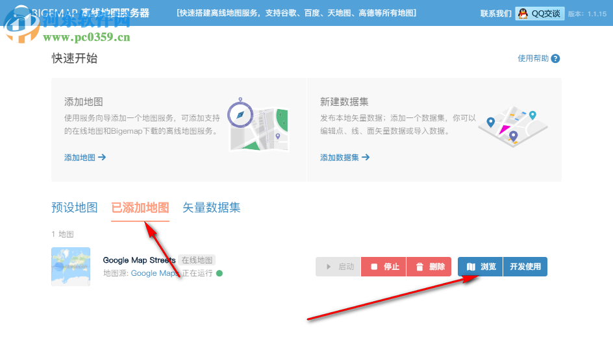
Task: Click the compass map illustration
Action: 258,125
